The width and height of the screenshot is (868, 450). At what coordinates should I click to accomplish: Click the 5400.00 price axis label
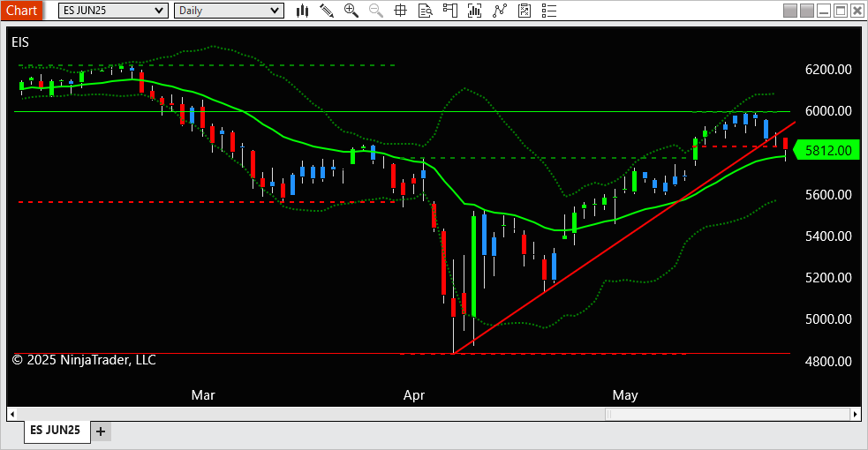(x=828, y=236)
